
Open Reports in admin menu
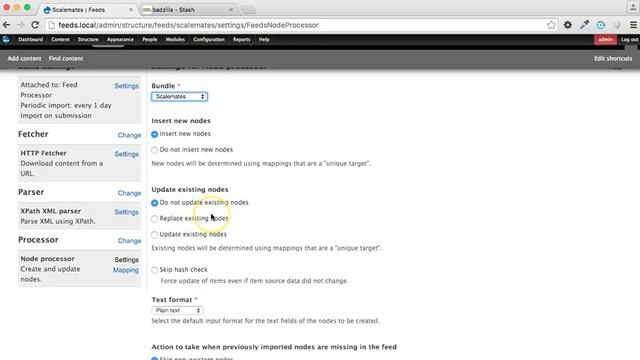[242, 40]
